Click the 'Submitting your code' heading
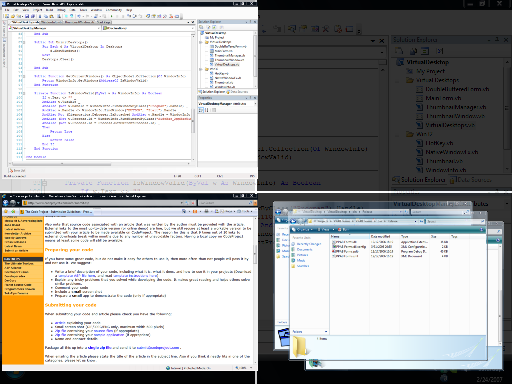The image size is (512, 384). click(71, 305)
